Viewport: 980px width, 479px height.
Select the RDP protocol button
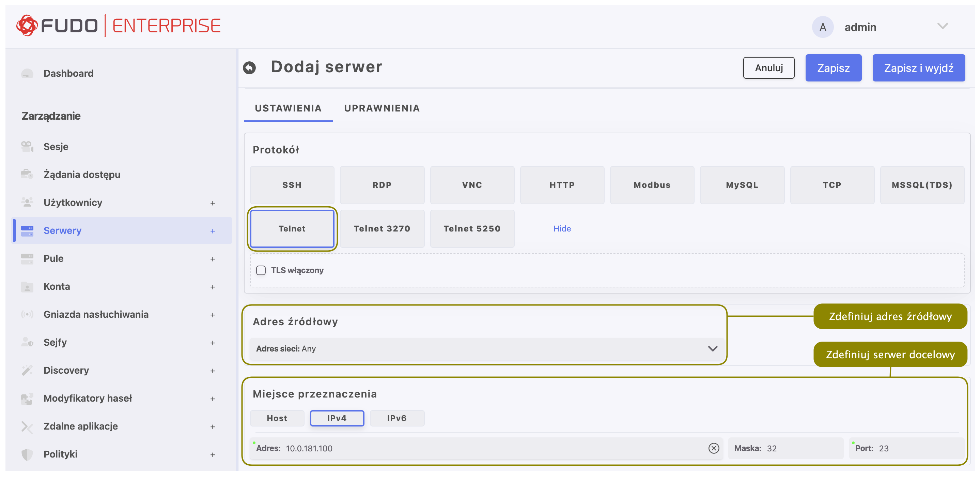click(x=382, y=185)
